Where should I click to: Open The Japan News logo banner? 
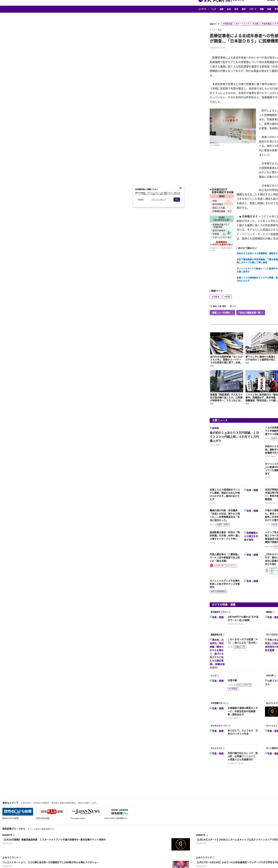(x=85, y=812)
